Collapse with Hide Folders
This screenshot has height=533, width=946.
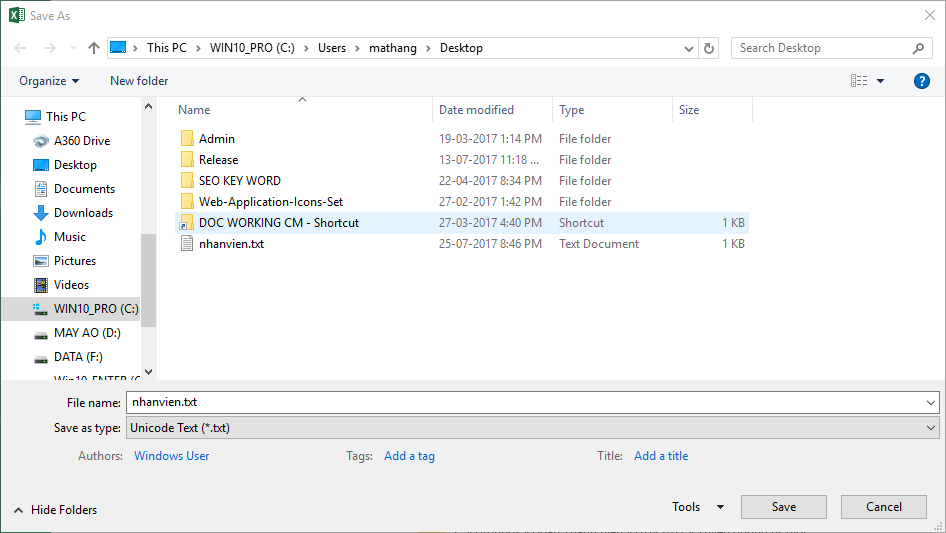click(x=55, y=510)
